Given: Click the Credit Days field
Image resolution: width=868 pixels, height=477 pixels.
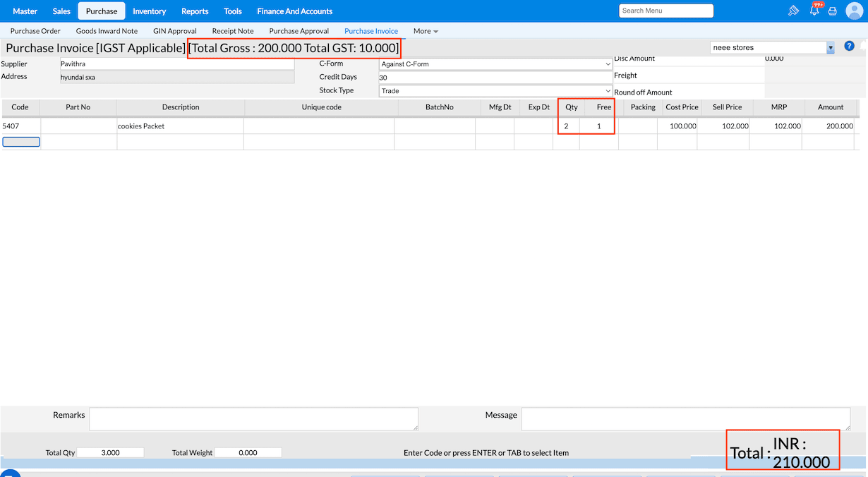Looking at the screenshot, I should click(495, 78).
